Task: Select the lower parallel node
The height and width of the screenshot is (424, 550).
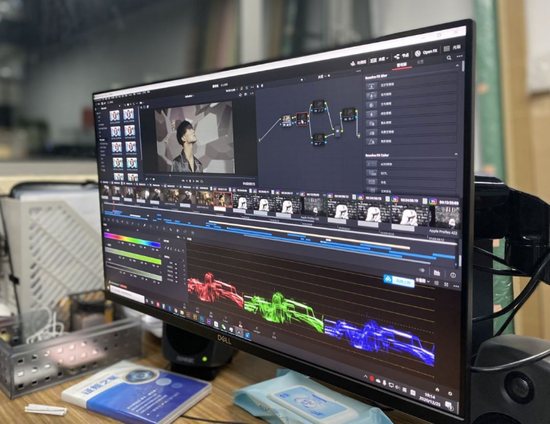Action: click(x=318, y=139)
